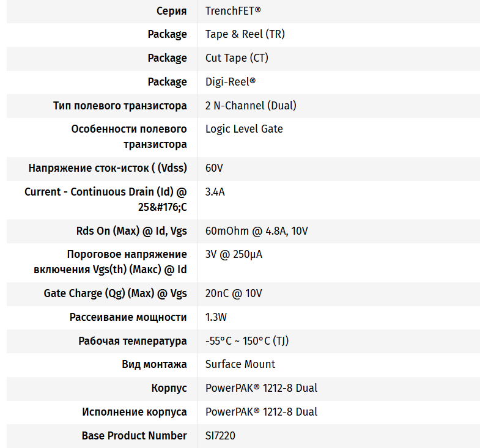
Task: Select the 1.3W power dissipation value
Action: 216,317
